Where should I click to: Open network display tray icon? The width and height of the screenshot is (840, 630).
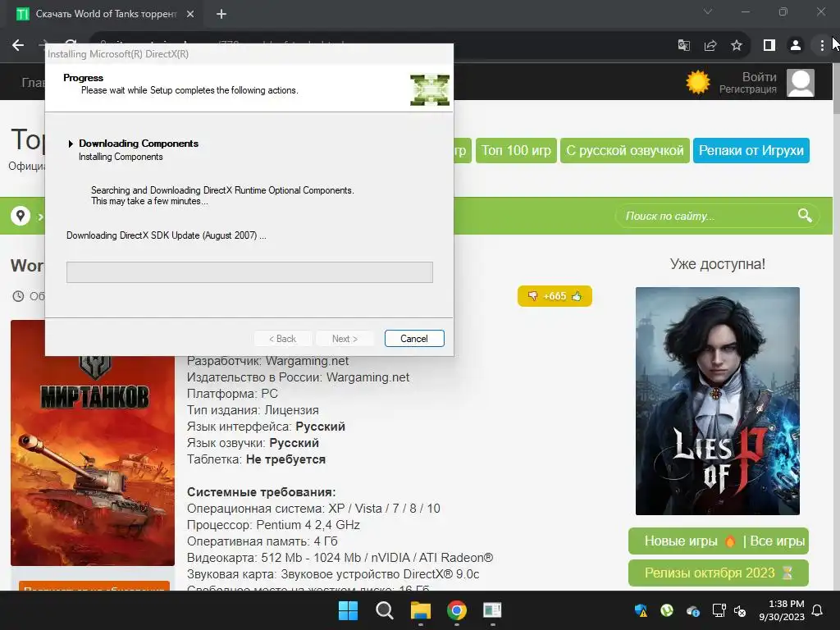click(x=719, y=610)
